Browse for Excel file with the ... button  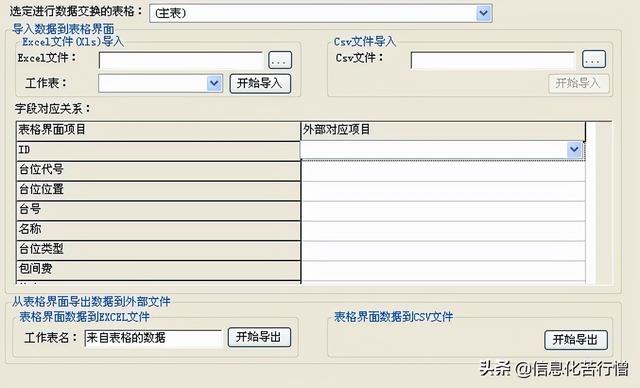tap(280, 60)
